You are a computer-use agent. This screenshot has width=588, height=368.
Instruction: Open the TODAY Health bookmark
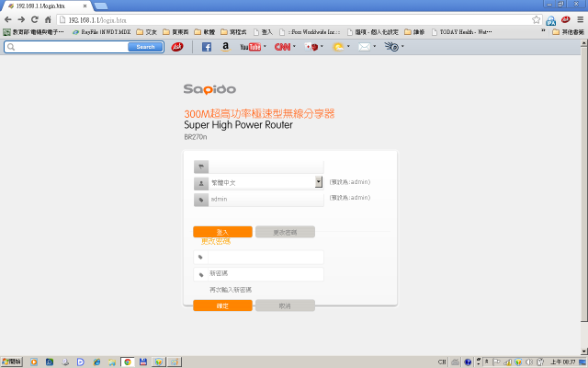461,32
